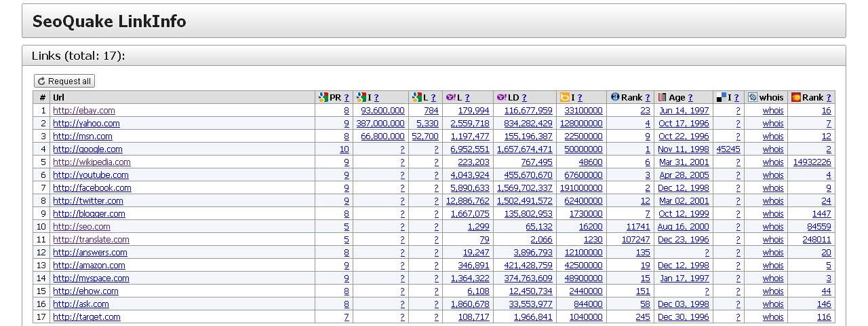Click Bing index value 33100000
Viewport: 868px width, 326px height.
(x=583, y=111)
